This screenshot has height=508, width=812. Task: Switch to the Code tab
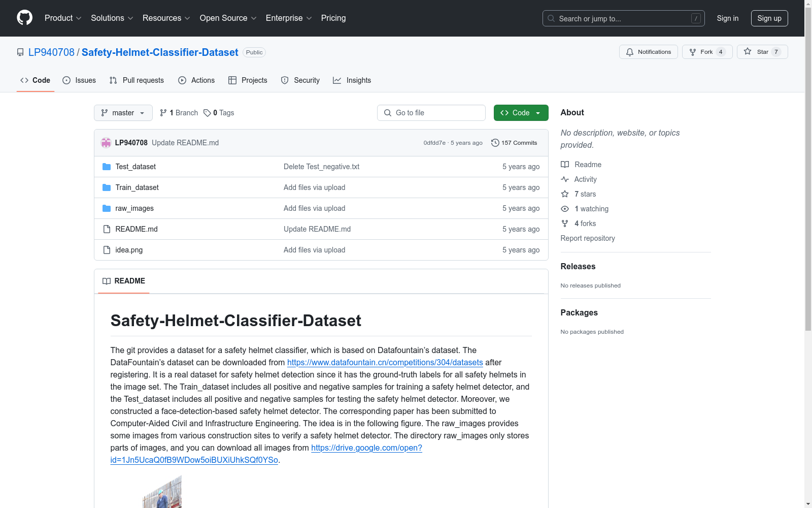click(36, 80)
